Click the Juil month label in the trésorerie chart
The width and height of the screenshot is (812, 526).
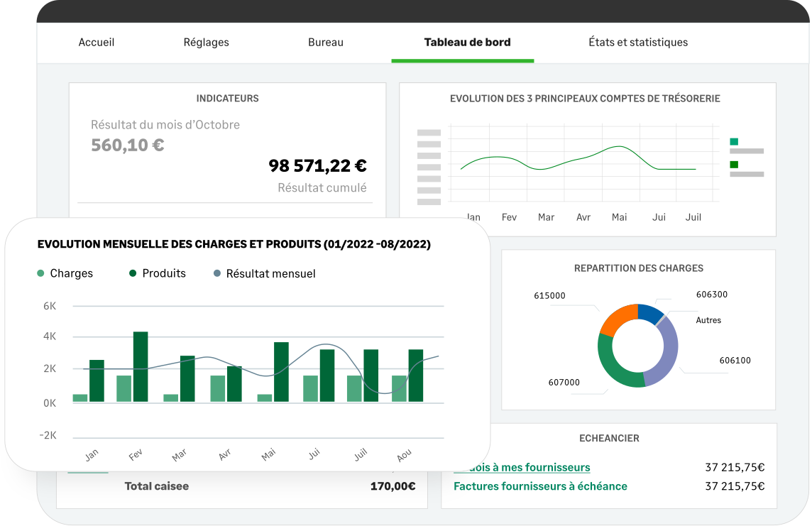coord(693,217)
